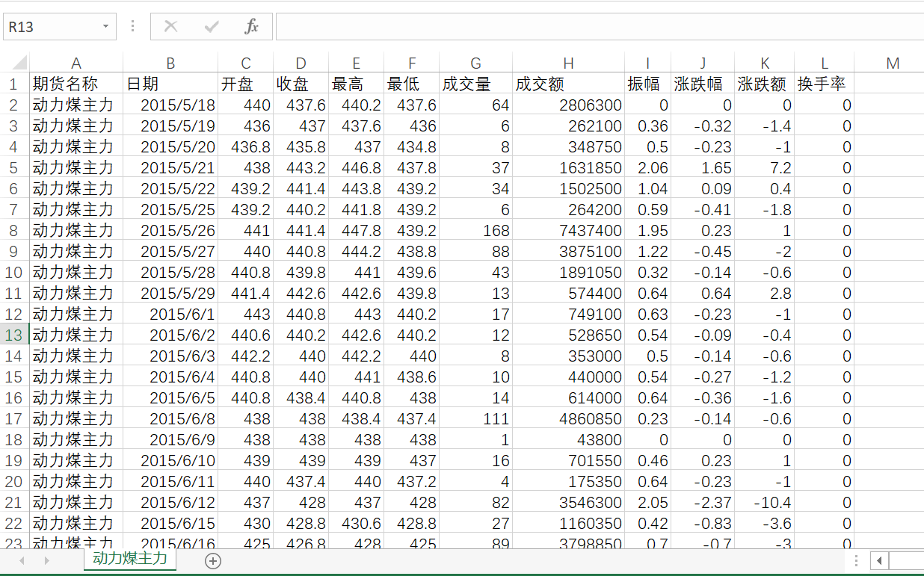Click 涨跌幅 cell 1.65

pos(703,167)
